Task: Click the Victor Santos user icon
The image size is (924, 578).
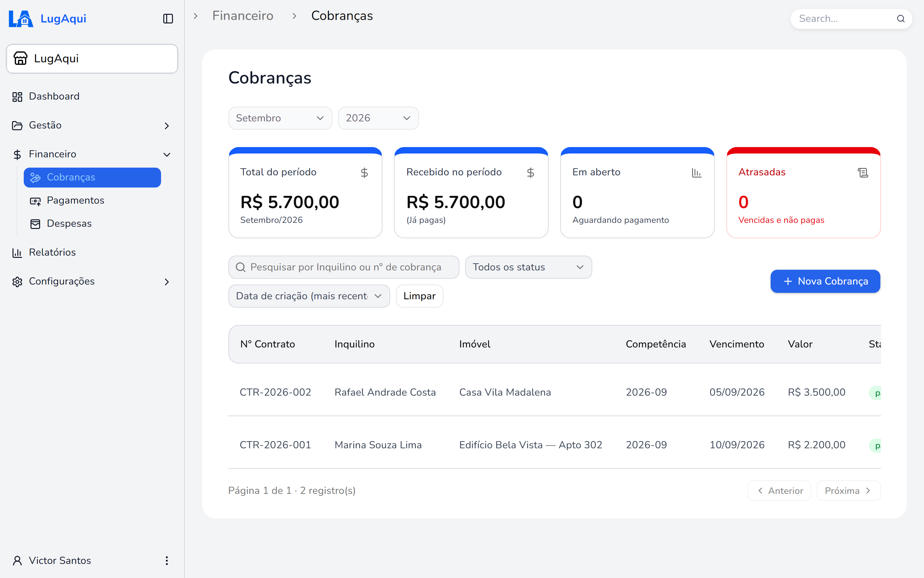Action: point(18,560)
